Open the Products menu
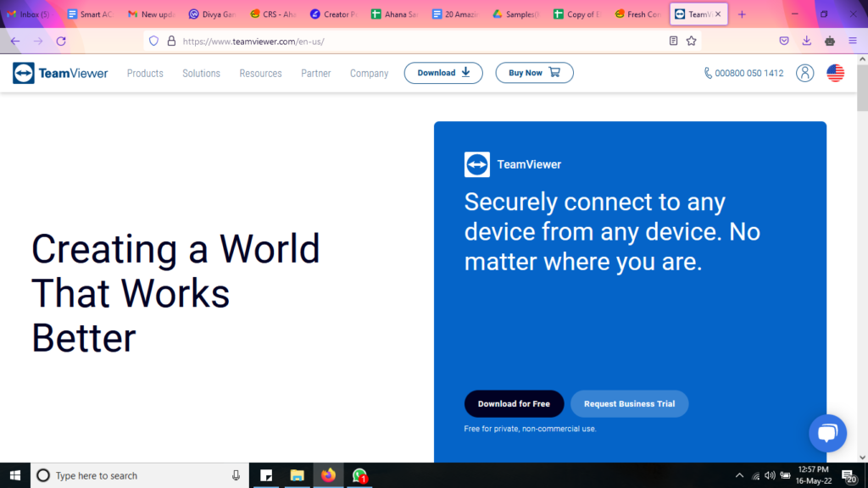This screenshot has width=868, height=488. click(145, 73)
